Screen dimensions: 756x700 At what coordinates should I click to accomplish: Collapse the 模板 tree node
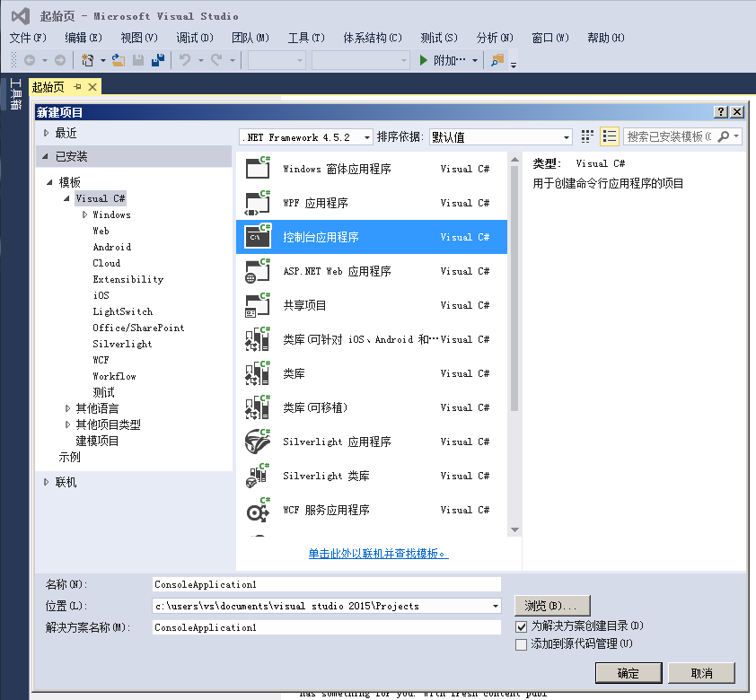(x=49, y=182)
